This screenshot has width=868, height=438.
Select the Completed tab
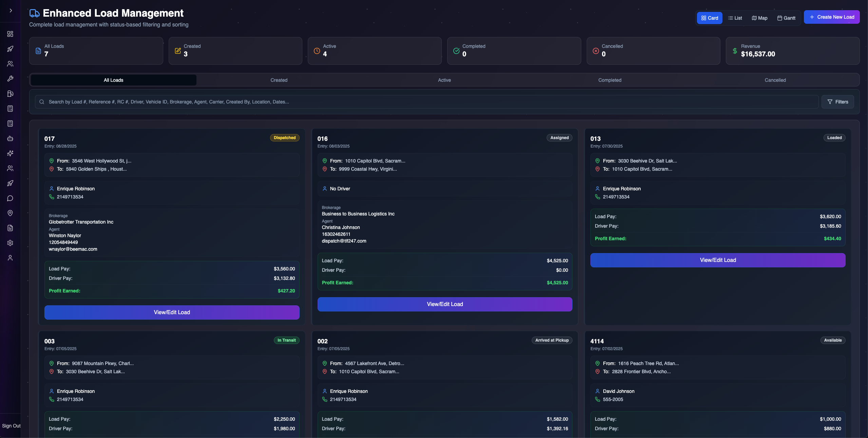coord(609,80)
